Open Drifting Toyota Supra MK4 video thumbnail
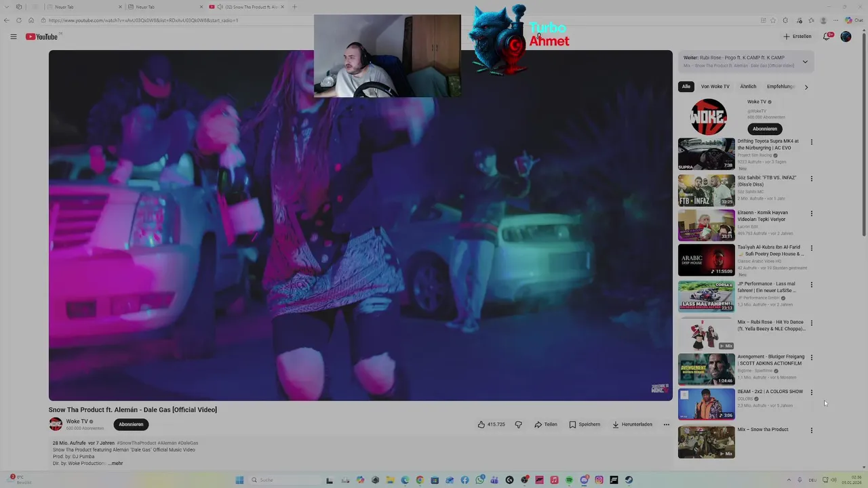 coord(707,154)
